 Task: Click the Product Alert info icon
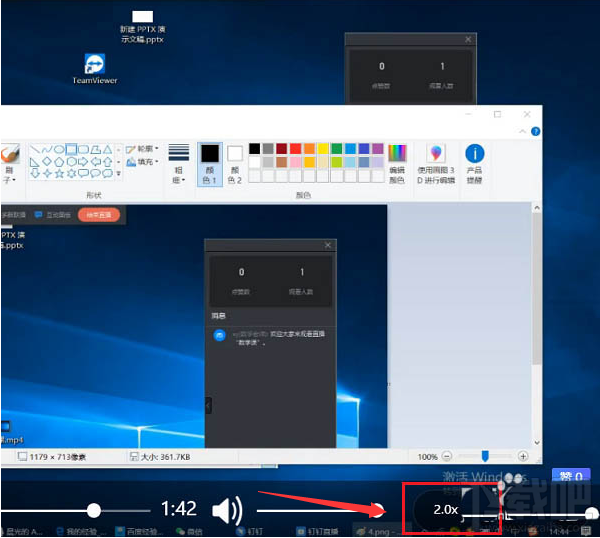(474, 154)
